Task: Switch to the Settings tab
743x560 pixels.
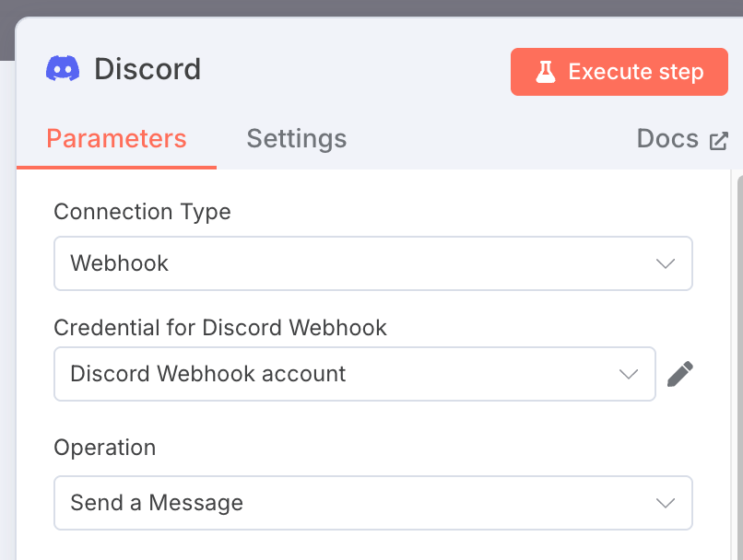Action: [x=296, y=139]
